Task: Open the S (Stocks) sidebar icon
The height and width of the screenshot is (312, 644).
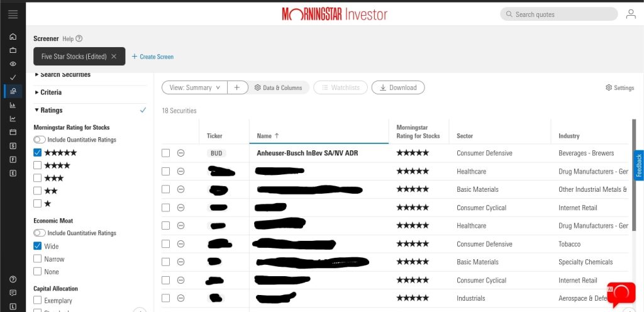Action: (x=13, y=146)
